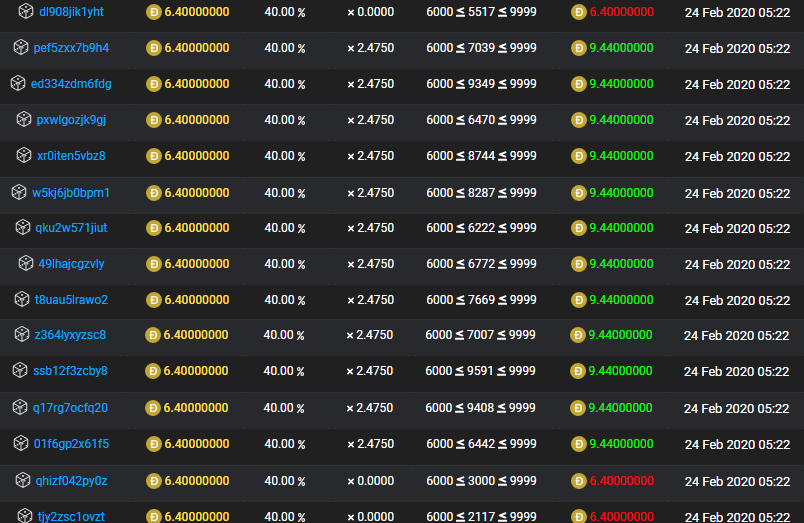Image resolution: width=804 pixels, height=523 pixels.
Task: Open bet ID link w5kj6jb0bpm1
Action: point(71,192)
